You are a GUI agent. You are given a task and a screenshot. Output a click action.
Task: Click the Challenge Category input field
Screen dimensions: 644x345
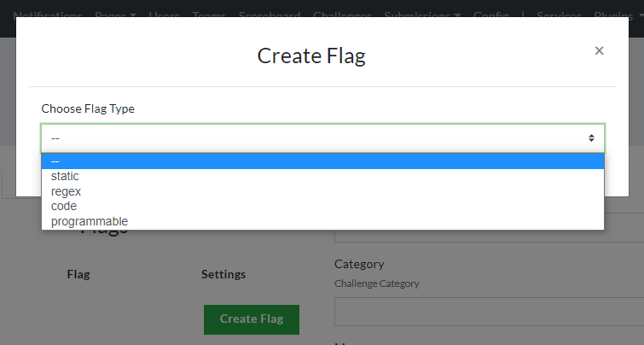(x=489, y=312)
